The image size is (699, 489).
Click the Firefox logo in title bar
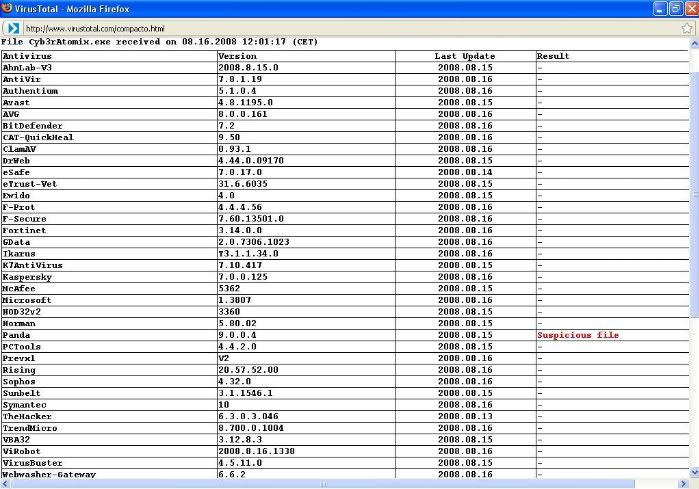(x=6, y=8)
